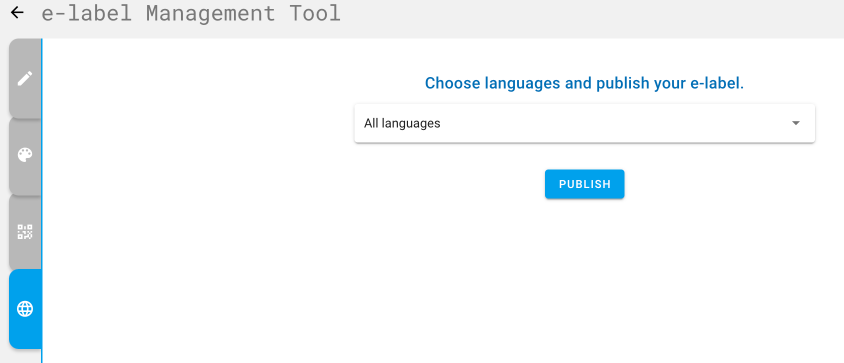This screenshot has height=363, width=844.
Task: Open the pencil edit section
Action: click(x=25, y=79)
